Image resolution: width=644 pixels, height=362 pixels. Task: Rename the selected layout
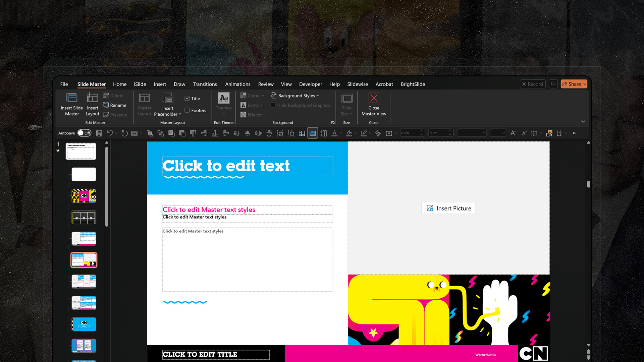tap(115, 105)
